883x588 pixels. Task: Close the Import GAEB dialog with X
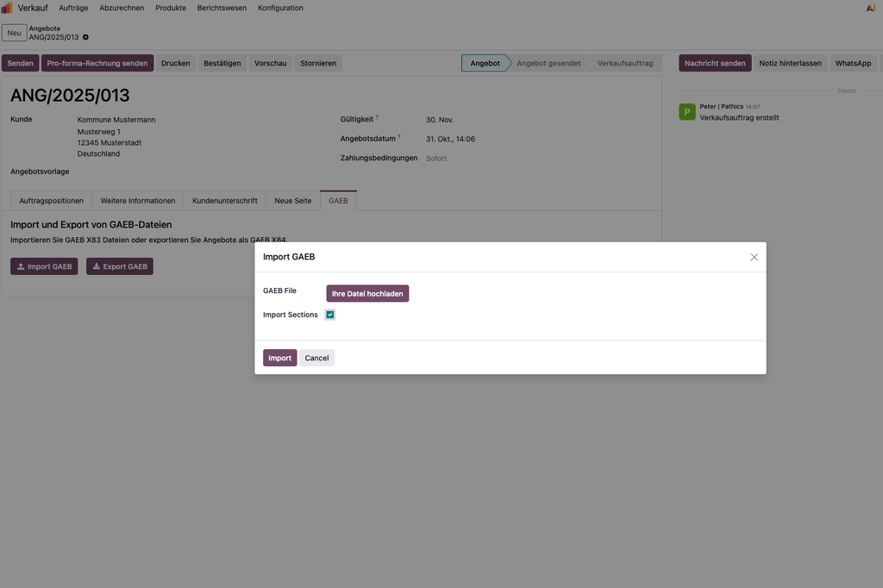[754, 257]
